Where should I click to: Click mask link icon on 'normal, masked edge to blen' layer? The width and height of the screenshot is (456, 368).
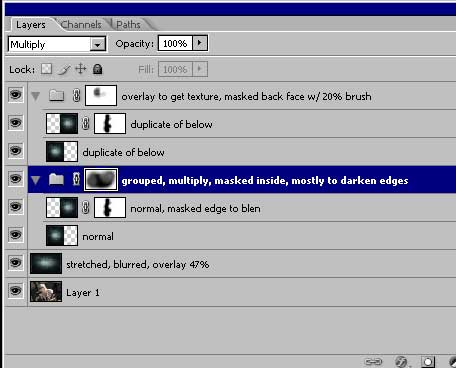click(86, 208)
